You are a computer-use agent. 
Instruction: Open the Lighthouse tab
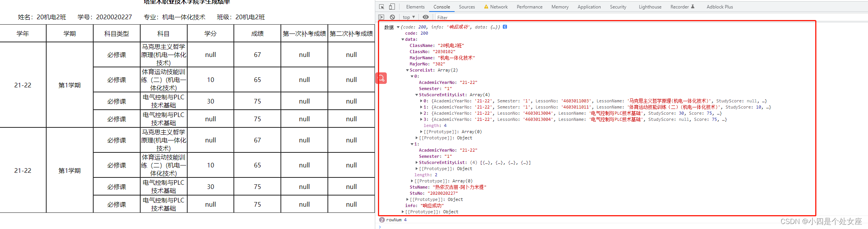click(x=650, y=7)
